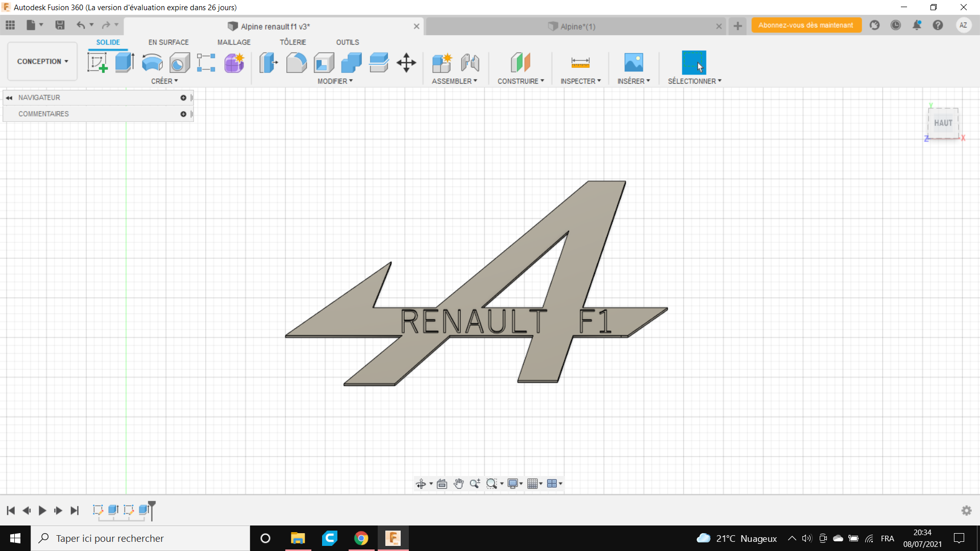Viewport: 980px width, 551px height.
Task: Choose the Fillet tool in Modifier
Action: pos(296,63)
